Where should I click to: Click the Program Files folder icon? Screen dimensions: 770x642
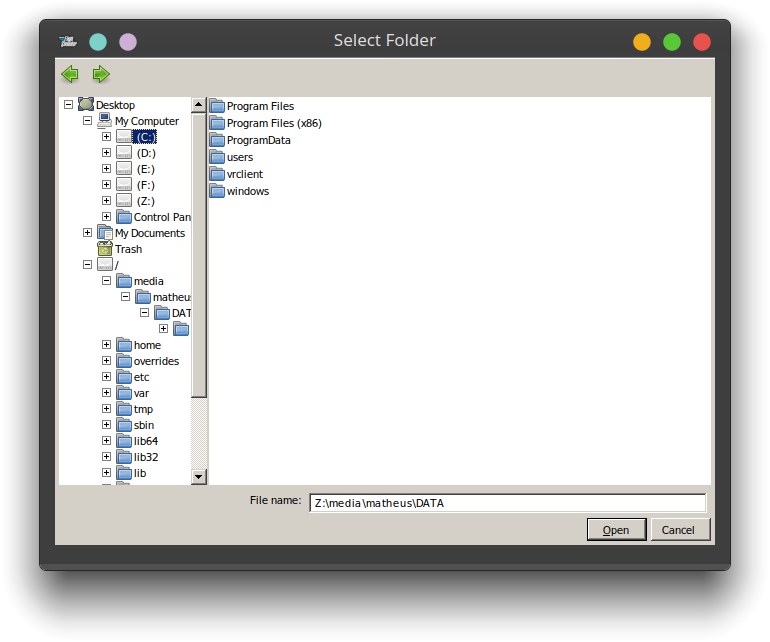tap(217, 106)
